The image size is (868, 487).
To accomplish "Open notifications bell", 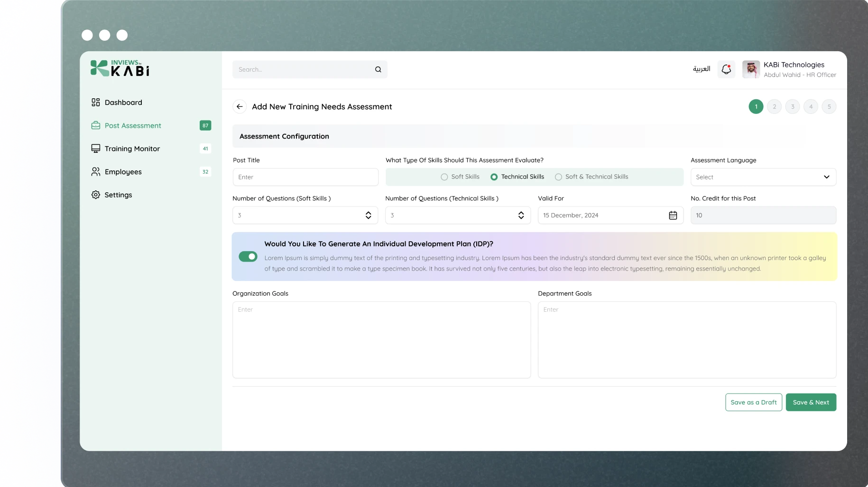I will tap(726, 69).
